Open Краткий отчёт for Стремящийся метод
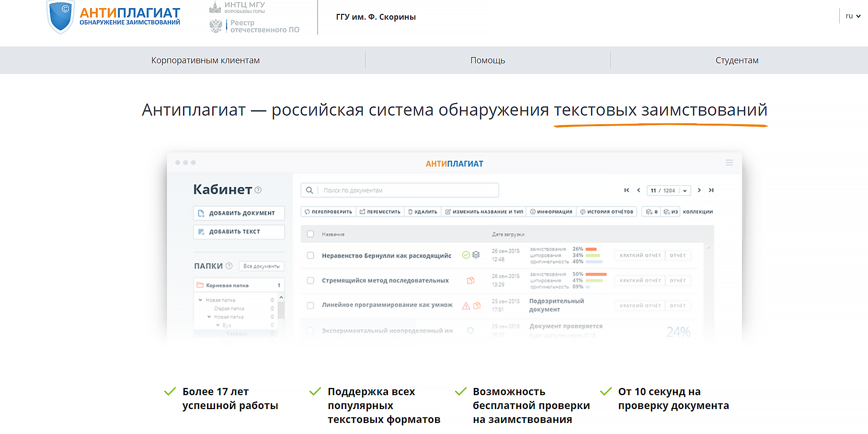 click(640, 281)
